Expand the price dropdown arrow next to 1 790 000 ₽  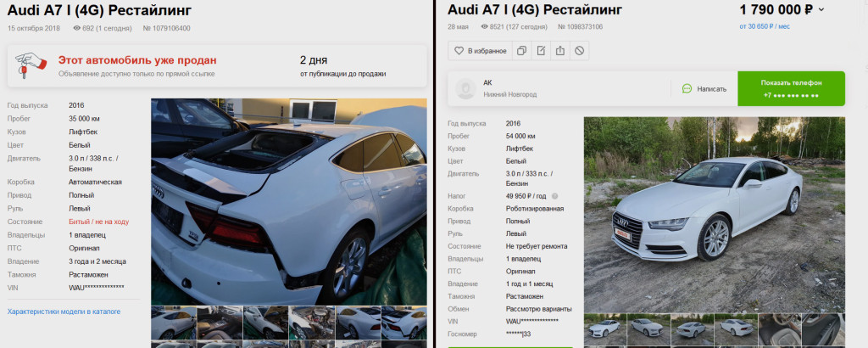pos(821,9)
